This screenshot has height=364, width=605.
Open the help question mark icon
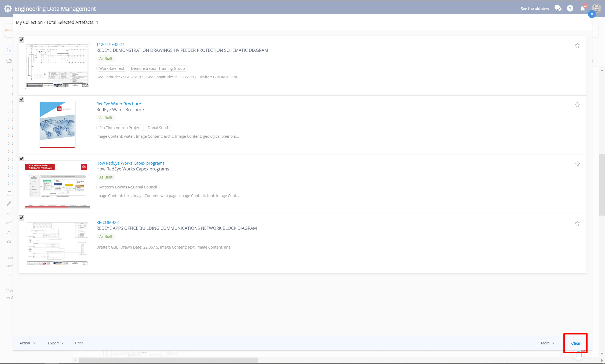point(570,9)
